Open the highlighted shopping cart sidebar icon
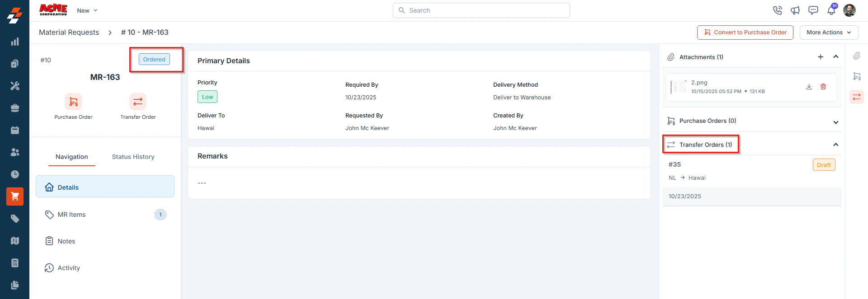The width and height of the screenshot is (868, 299). (x=15, y=196)
